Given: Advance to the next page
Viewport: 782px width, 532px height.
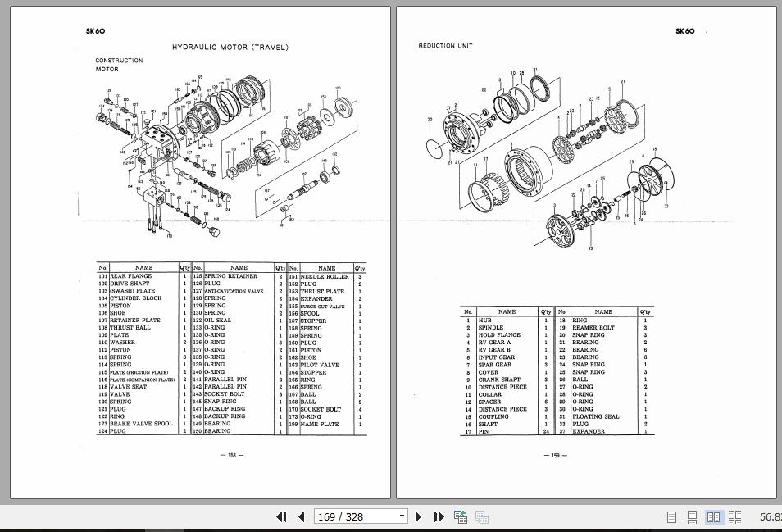Looking at the screenshot, I should (x=418, y=517).
